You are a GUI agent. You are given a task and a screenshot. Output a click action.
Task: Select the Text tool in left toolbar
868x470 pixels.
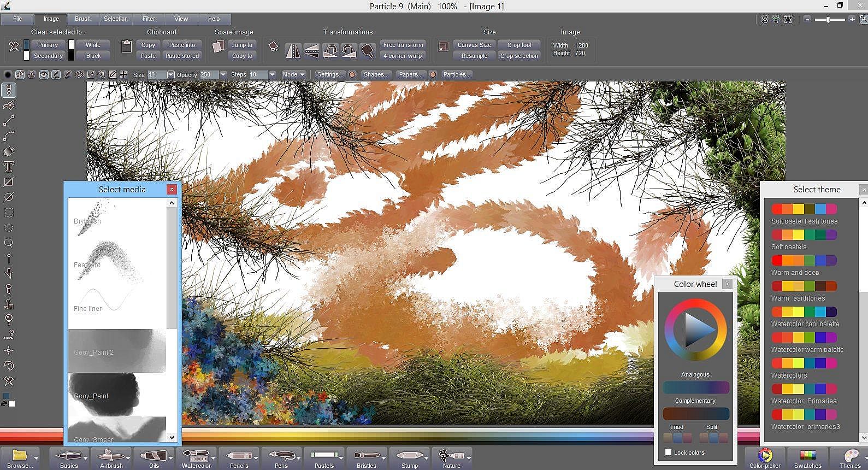pos(9,167)
